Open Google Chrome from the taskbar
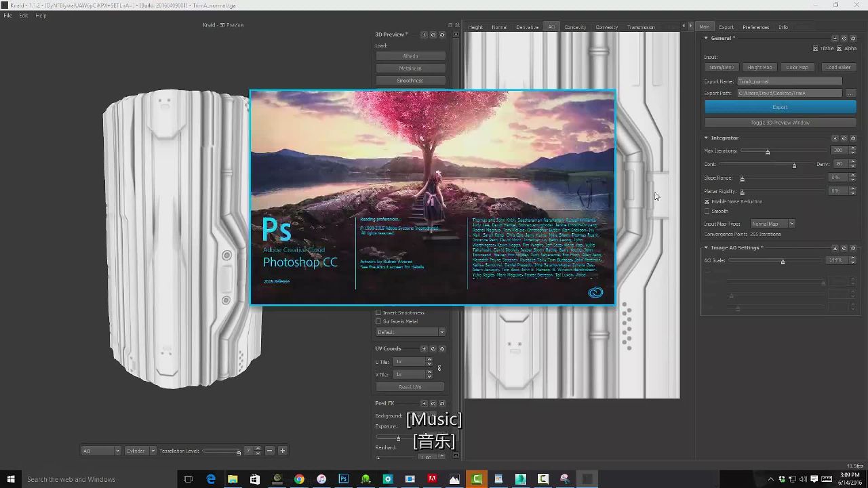Screen dimensions: 868x488 (x=299, y=479)
